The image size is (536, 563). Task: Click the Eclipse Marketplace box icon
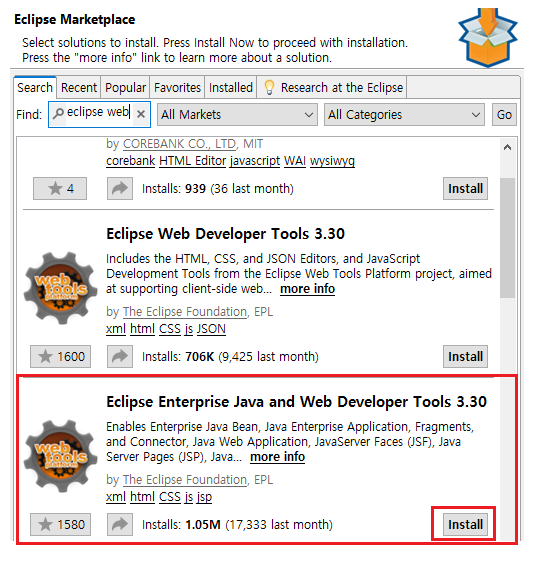(488, 37)
